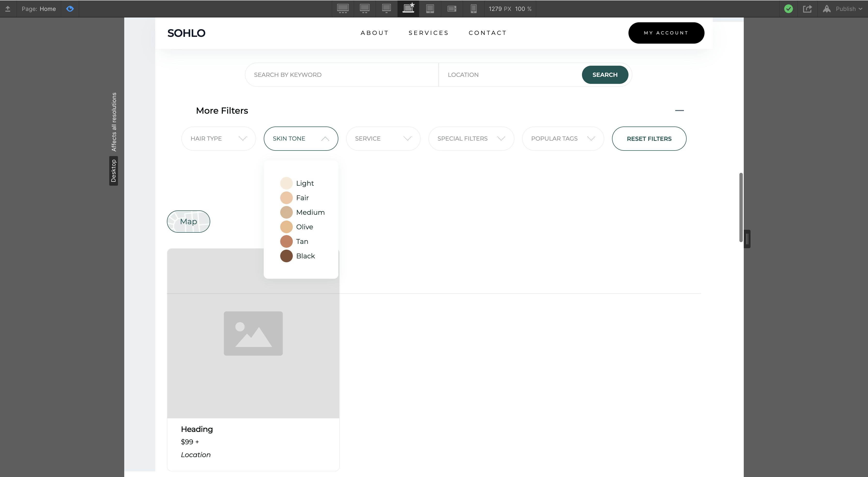Expand the HAIR TYPE dropdown

tap(218, 139)
